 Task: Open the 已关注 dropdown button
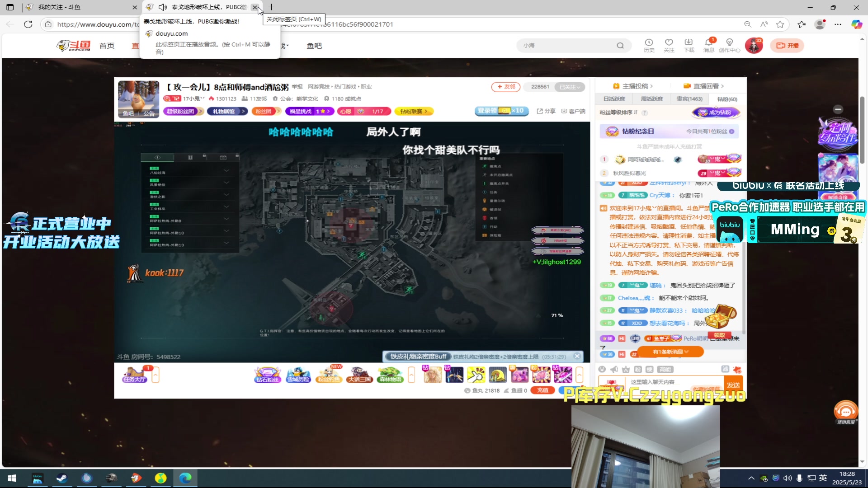(x=570, y=87)
